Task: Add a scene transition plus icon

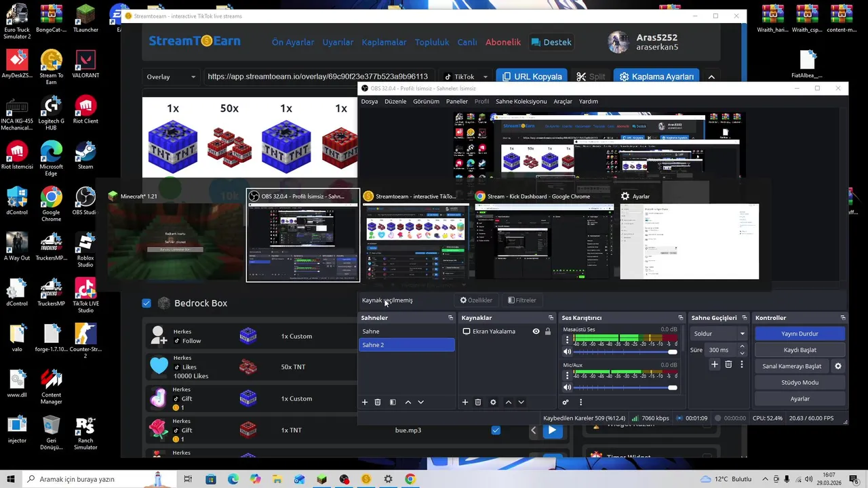Action: click(714, 364)
